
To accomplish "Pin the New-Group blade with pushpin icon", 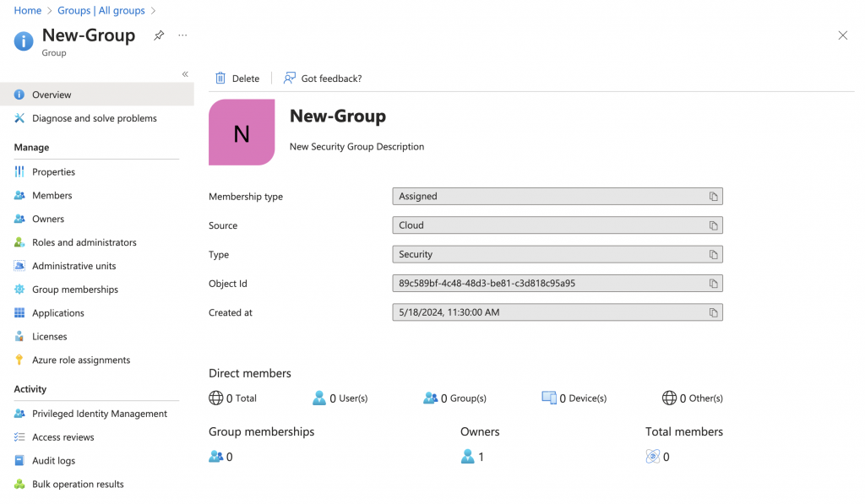I will (x=159, y=35).
